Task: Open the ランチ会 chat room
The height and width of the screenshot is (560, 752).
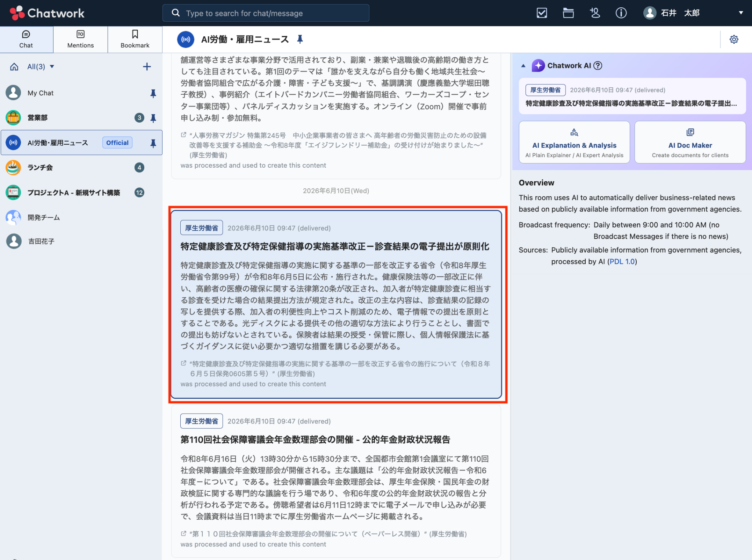Action: pyautogui.click(x=81, y=168)
